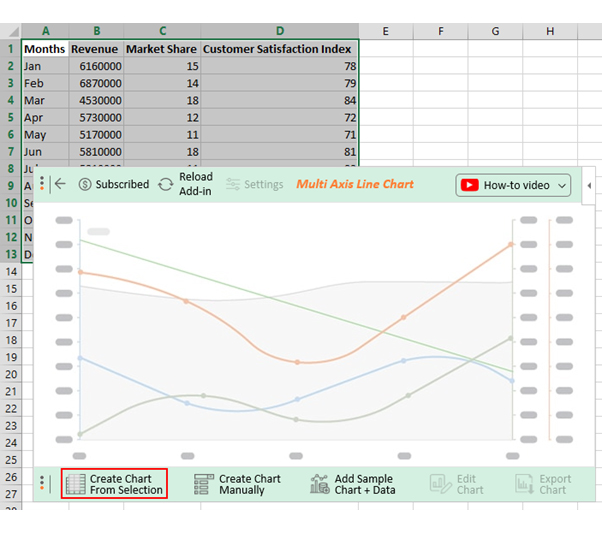Click the Revenue header cell
This screenshot has height=533, width=602.
point(96,49)
